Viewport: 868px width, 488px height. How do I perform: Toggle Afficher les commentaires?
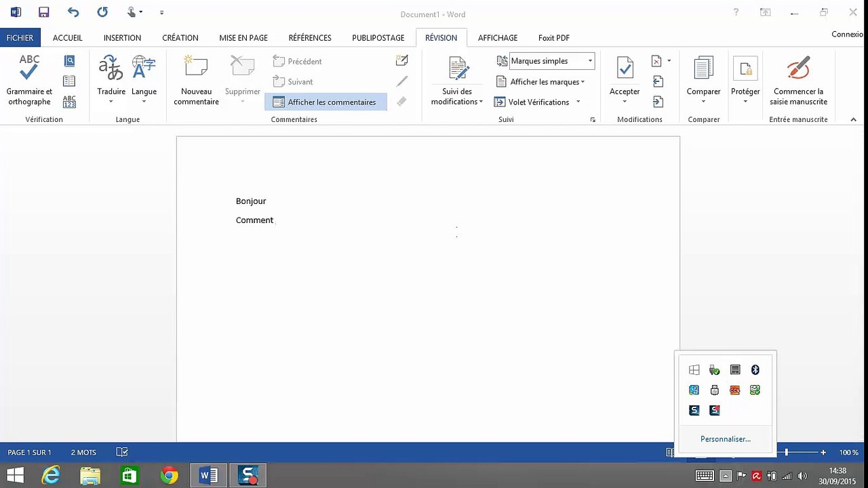coord(324,102)
